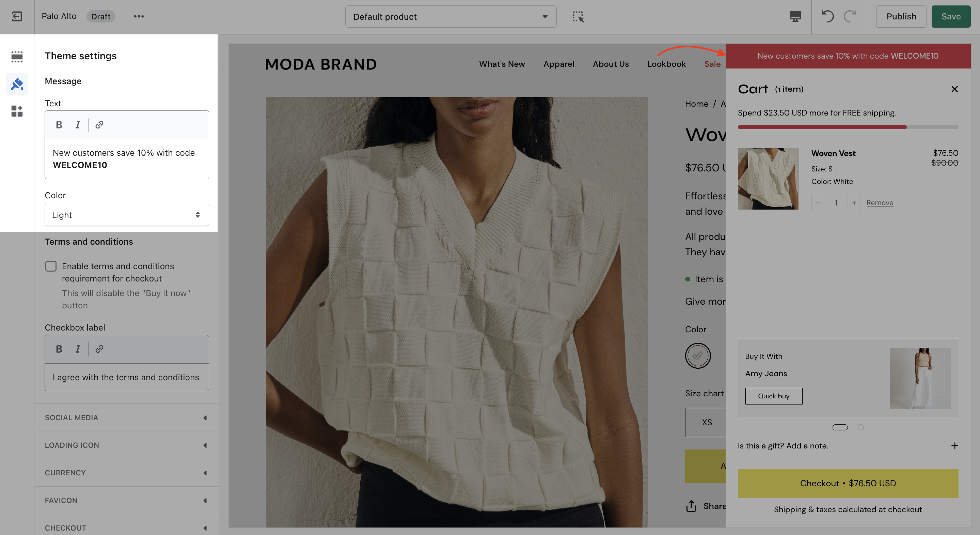The height and width of the screenshot is (535, 980).
Task: Enable terms and conditions checkbox
Action: (51, 266)
